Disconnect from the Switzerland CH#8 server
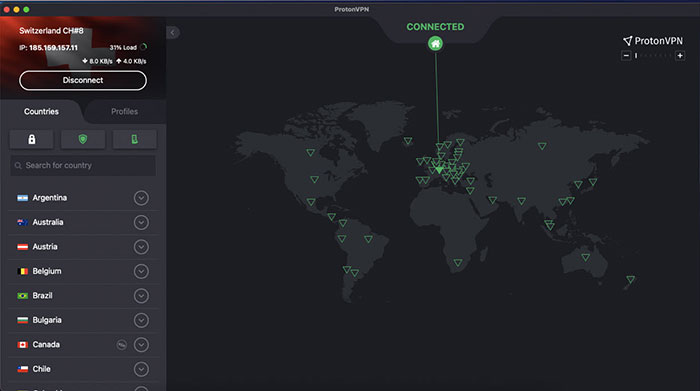Image resolution: width=700 pixels, height=391 pixels. click(83, 80)
